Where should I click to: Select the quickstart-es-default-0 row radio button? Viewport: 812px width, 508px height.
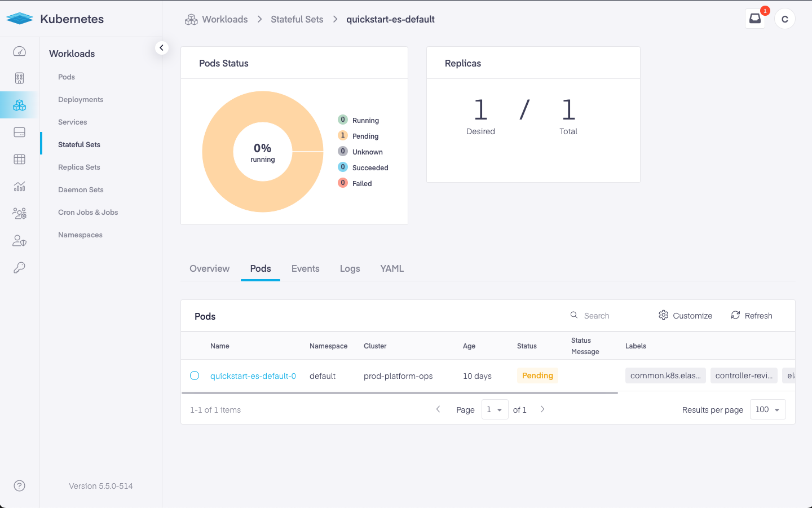[x=195, y=376]
